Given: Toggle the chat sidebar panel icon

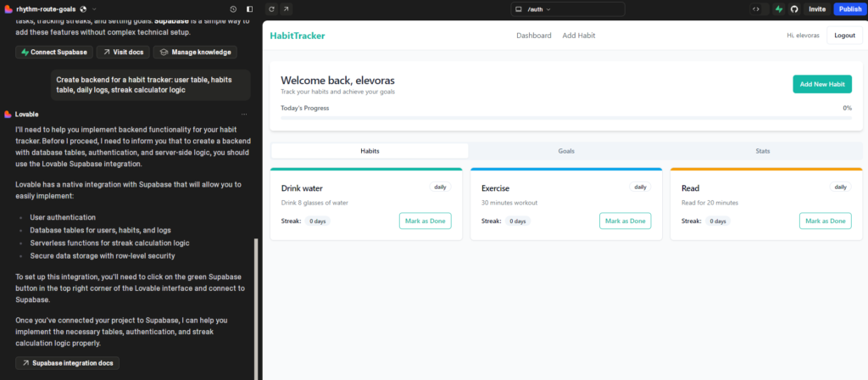Looking at the screenshot, I should (x=248, y=8).
